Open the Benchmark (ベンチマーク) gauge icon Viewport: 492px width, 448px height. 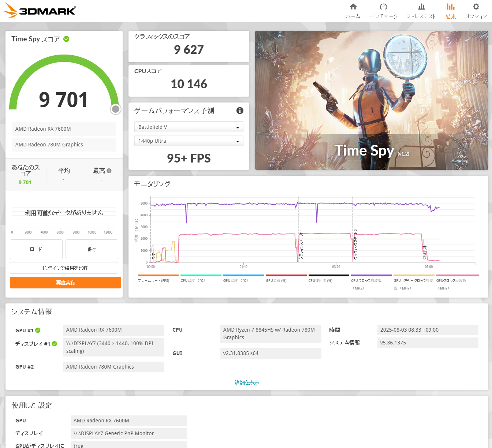tap(383, 7)
